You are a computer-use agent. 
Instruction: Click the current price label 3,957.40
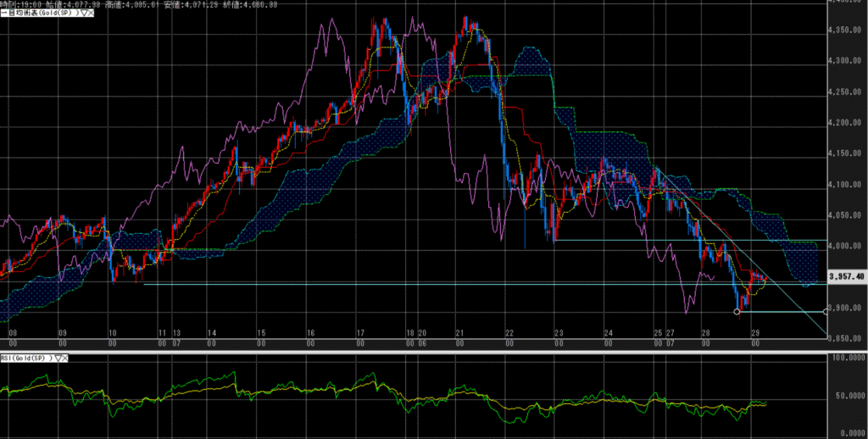pos(844,276)
